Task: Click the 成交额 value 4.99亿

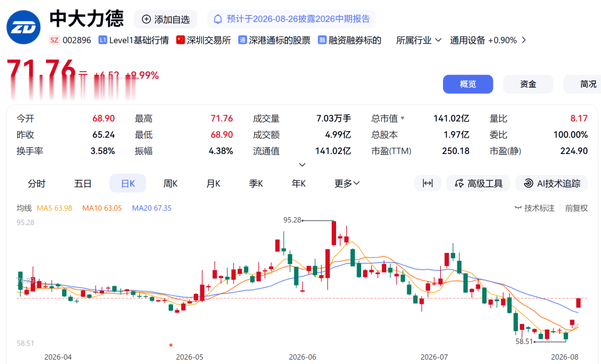Action: click(x=338, y=135)
